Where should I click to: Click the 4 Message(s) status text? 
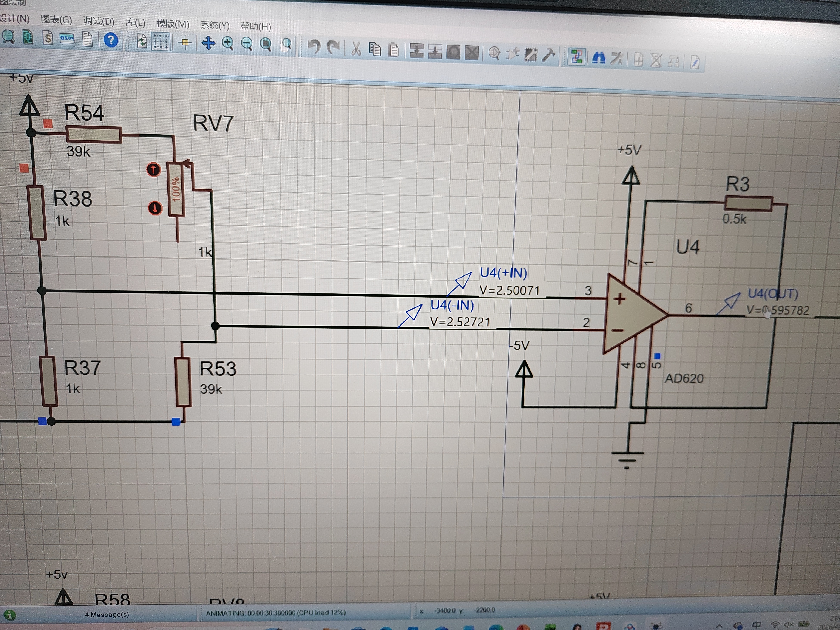[x=107, y=615]
